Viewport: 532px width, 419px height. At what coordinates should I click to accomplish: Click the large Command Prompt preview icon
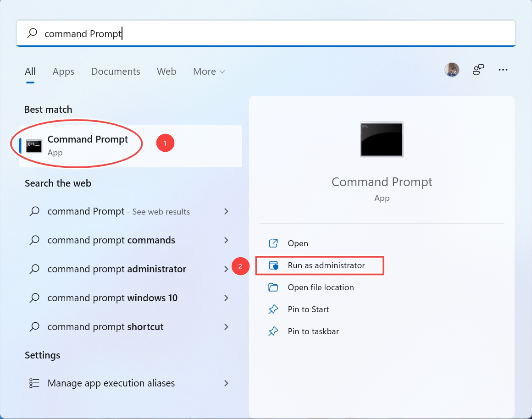pos(382,139)
